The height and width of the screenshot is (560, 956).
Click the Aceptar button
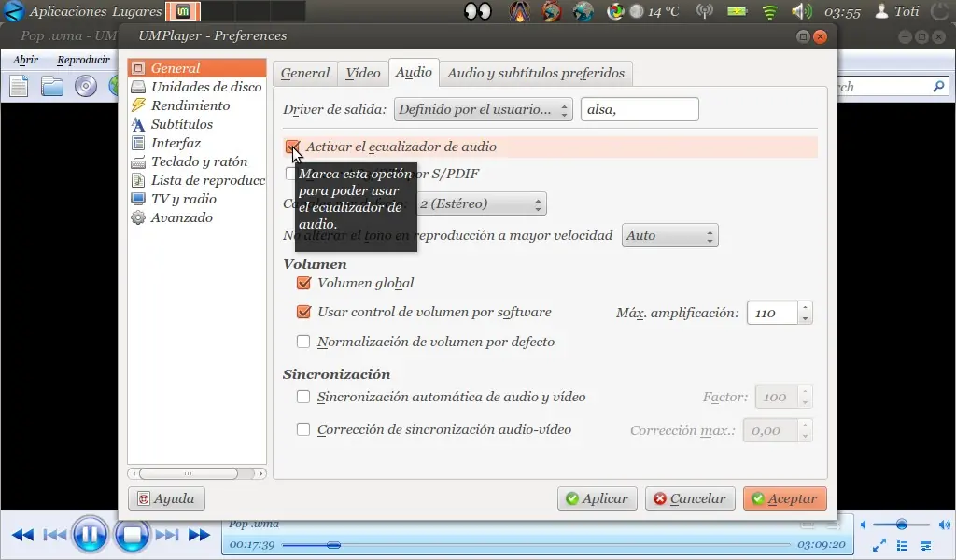784,498
